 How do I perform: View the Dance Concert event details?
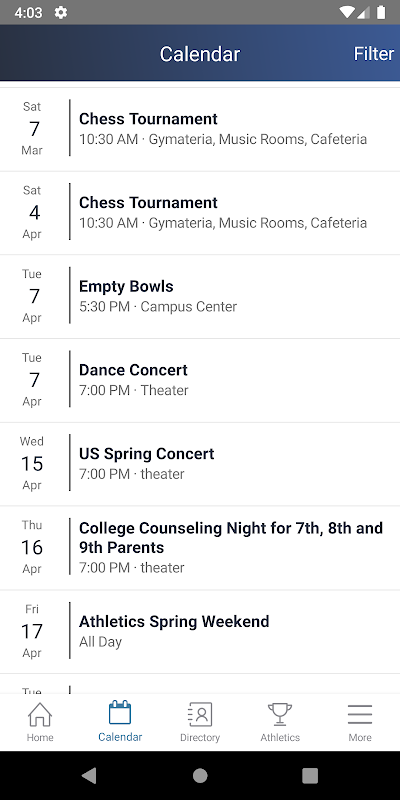pyautogui.click(x=200, y=380)
